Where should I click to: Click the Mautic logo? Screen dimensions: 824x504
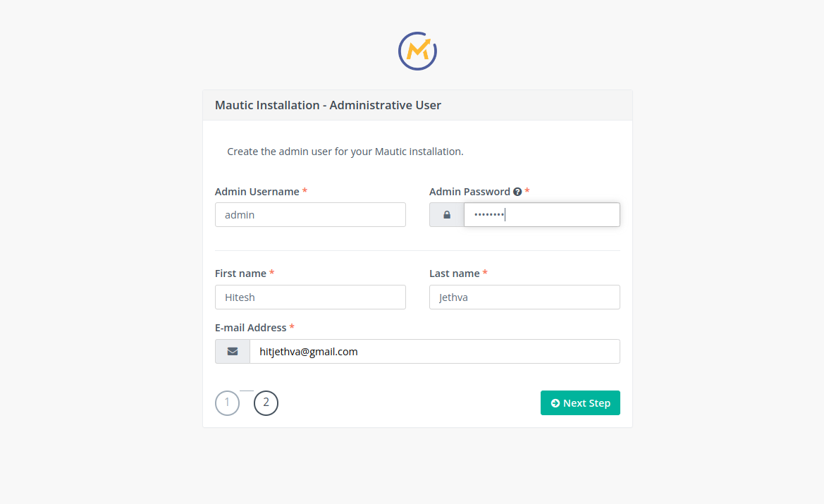click(x=417, y=51)
